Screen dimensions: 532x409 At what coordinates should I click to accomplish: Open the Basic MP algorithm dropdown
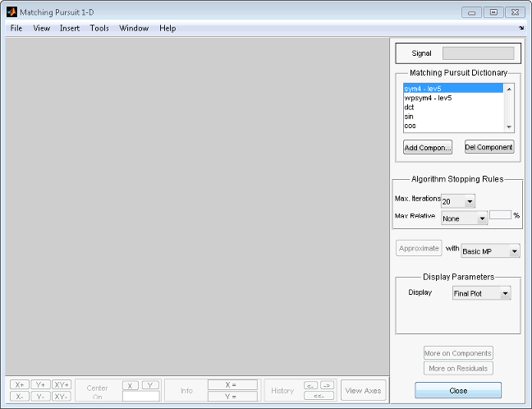[490, 251]
